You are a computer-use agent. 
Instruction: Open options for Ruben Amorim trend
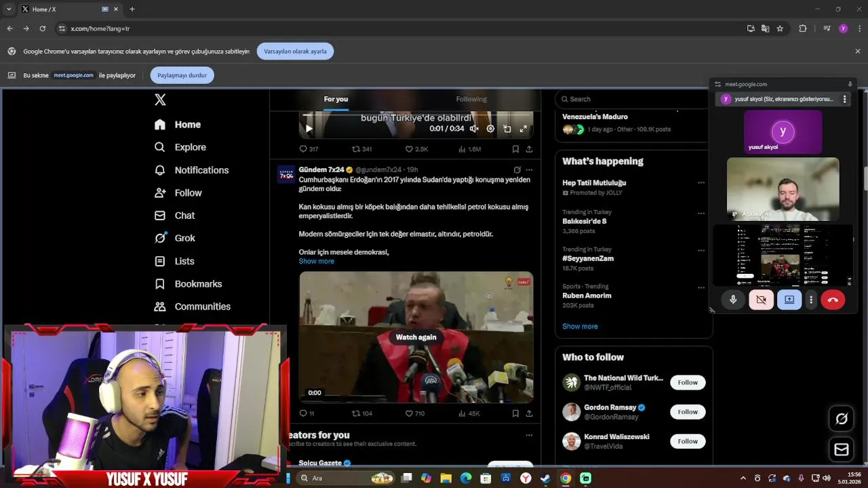pyautogui.click(x=701, y=287)
